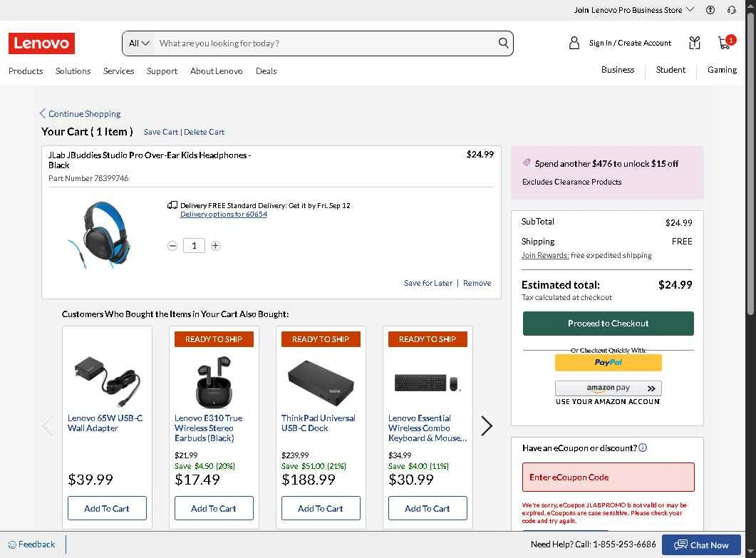Screen dimensions: 756x558
Task: Open Lenovo 65W USB-C Wall Adapter title
Action: tap(105, 423)
